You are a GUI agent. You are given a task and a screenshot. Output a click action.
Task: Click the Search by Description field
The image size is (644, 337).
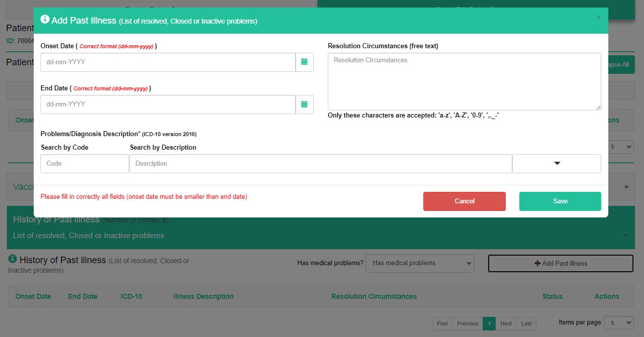320,164
